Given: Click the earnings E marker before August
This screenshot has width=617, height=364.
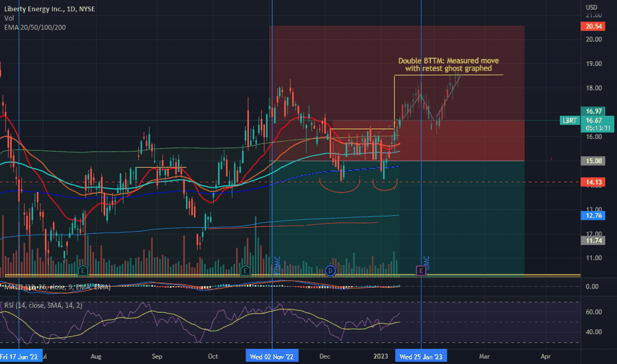Looking at the screenshot, I should click(x=83, y=271).
